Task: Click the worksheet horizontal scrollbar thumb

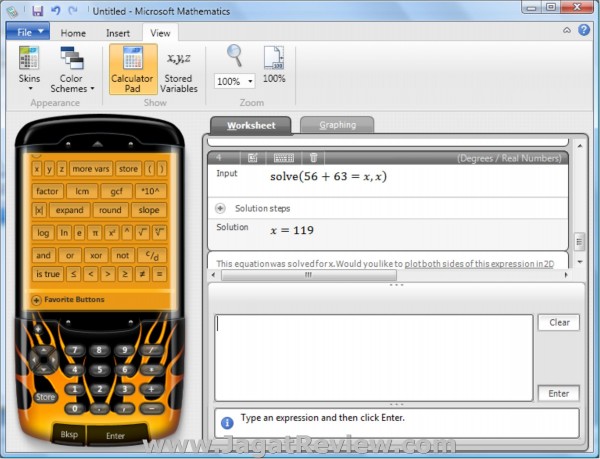Action: pyautogui.click(x=309, y=275)
